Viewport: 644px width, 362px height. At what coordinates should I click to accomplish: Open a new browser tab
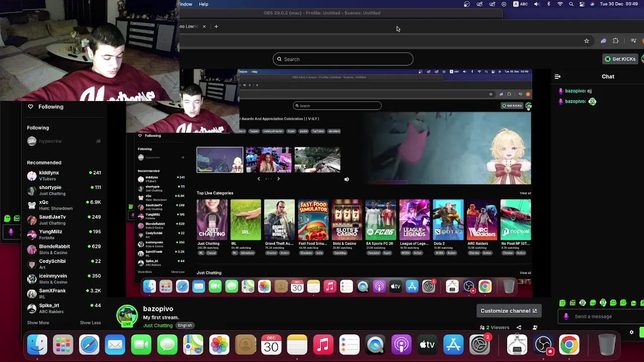tap(216, 26)
